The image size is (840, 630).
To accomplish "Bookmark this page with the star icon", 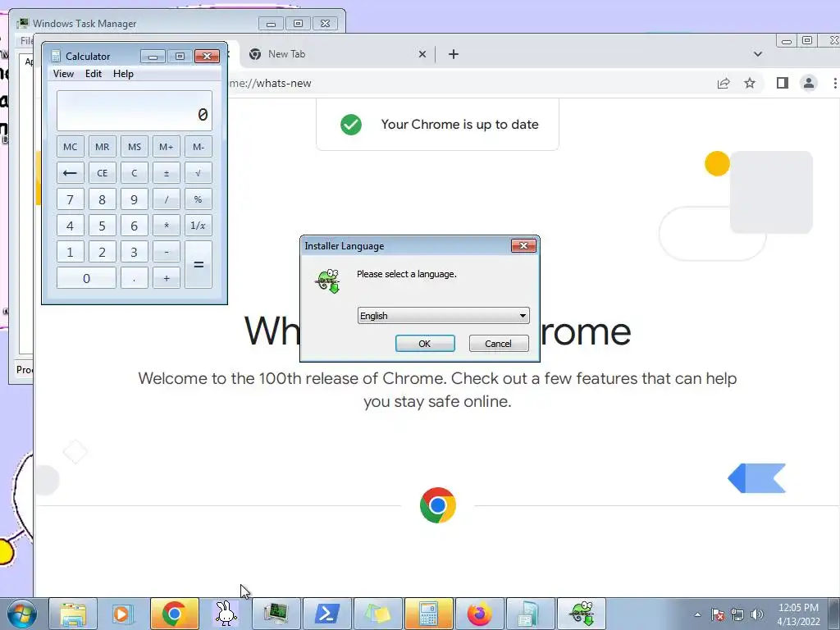I will [x=750, y=83].
